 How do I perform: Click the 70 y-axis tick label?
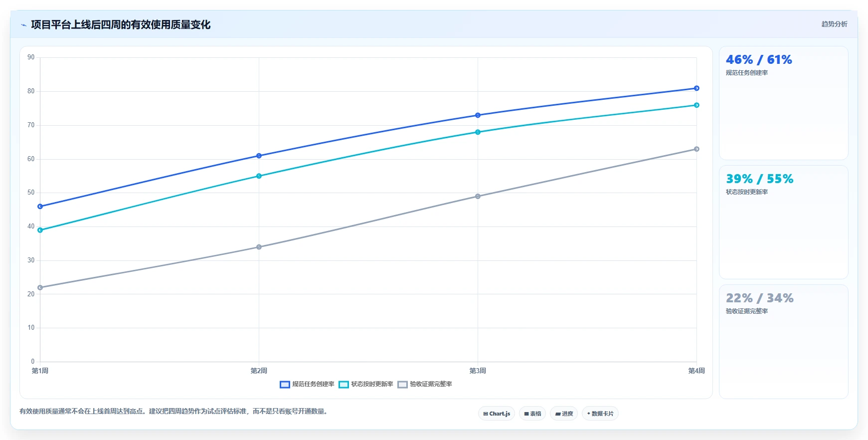coord(31,125)
